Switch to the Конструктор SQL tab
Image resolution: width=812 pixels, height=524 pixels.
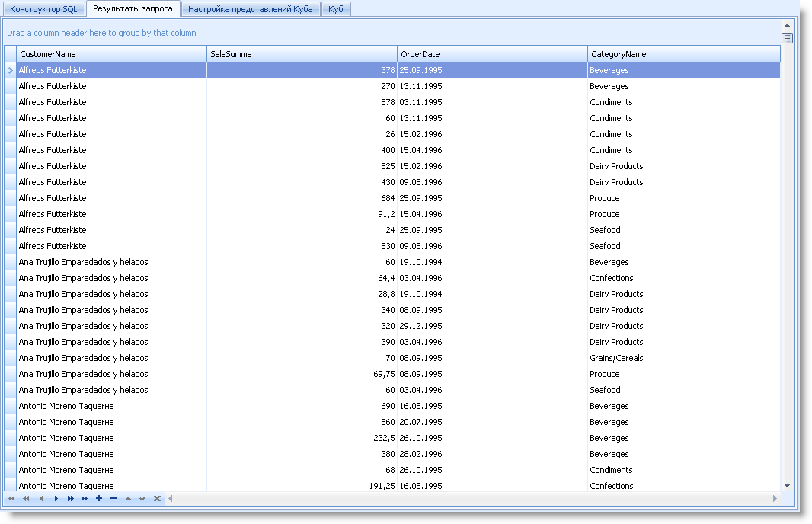[x=43, y=9]
